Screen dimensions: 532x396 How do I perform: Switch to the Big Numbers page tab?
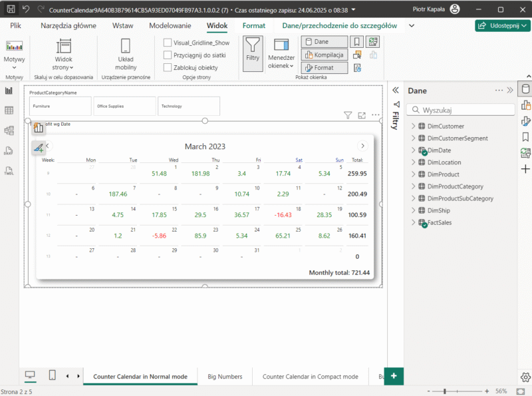click(225, 377)
